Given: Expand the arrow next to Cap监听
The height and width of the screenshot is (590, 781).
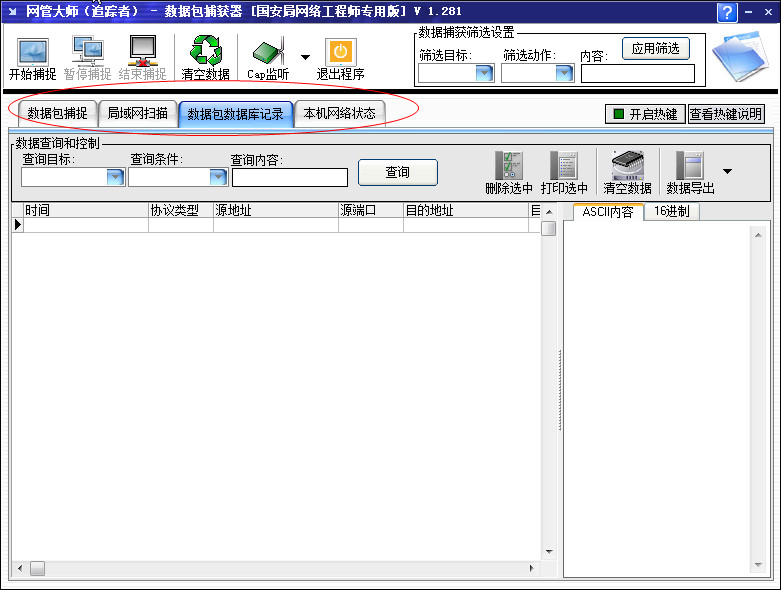Looking at the screenshot, I should pos(305,57).
